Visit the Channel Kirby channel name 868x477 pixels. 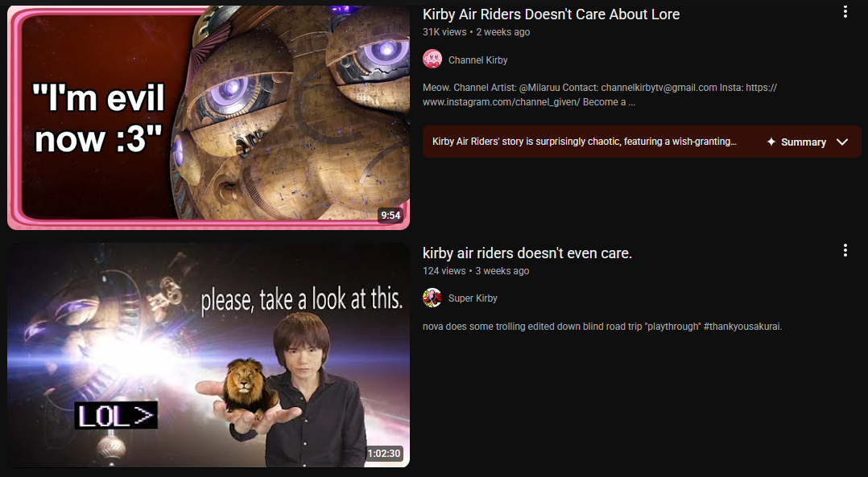pos(477,60)
